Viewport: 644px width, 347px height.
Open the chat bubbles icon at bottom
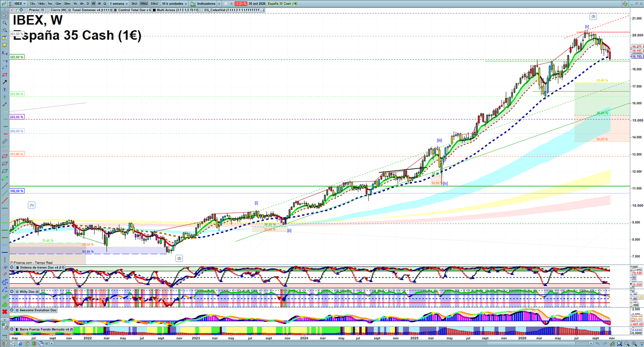[20, 343]
